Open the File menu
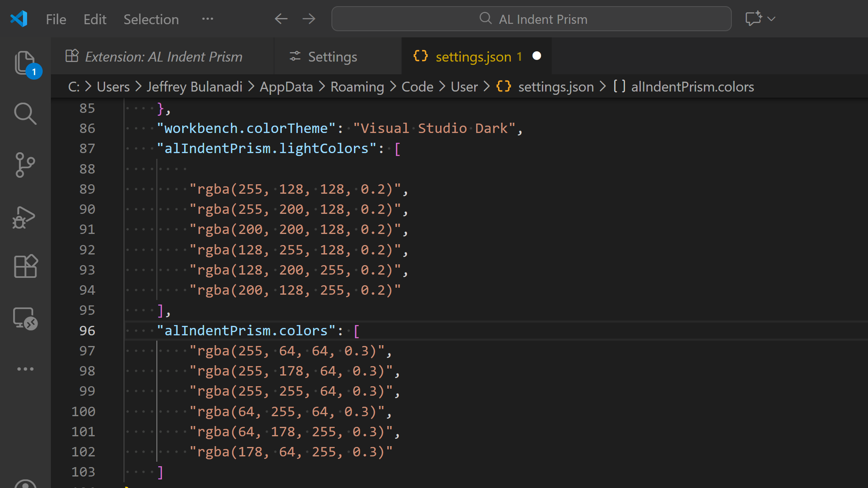 56,19
